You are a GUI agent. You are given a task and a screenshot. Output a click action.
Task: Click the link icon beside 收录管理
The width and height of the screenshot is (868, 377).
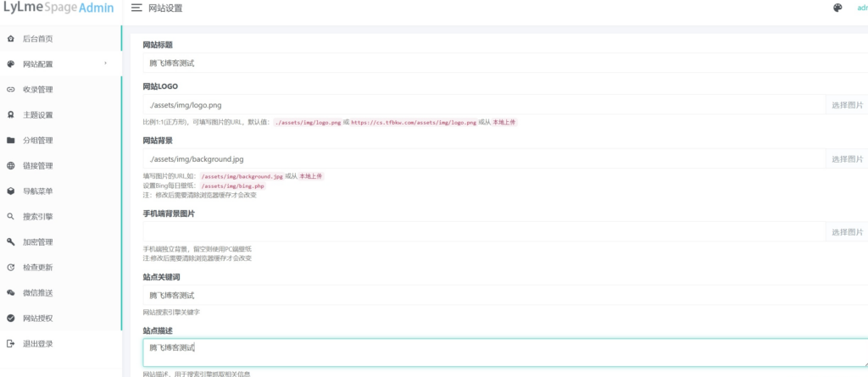pyautogui.click(x=10, y=90)
